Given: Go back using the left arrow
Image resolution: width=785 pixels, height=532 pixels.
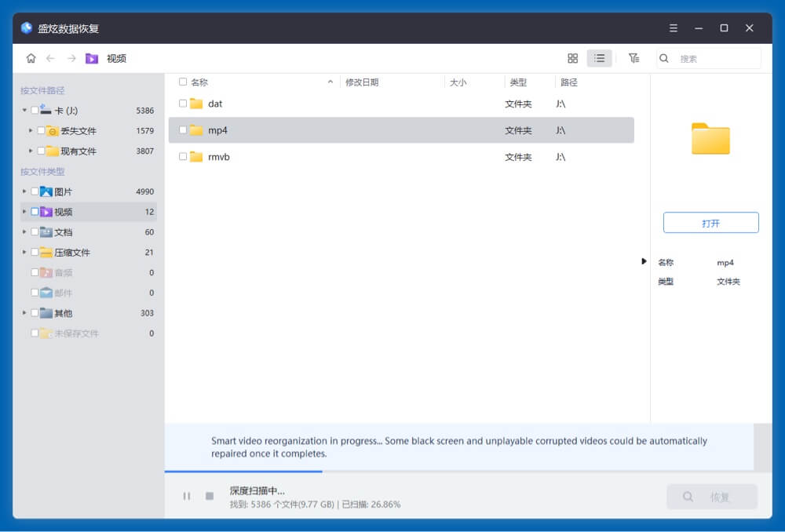Looking at the screenshot, I should coord(51,58).
